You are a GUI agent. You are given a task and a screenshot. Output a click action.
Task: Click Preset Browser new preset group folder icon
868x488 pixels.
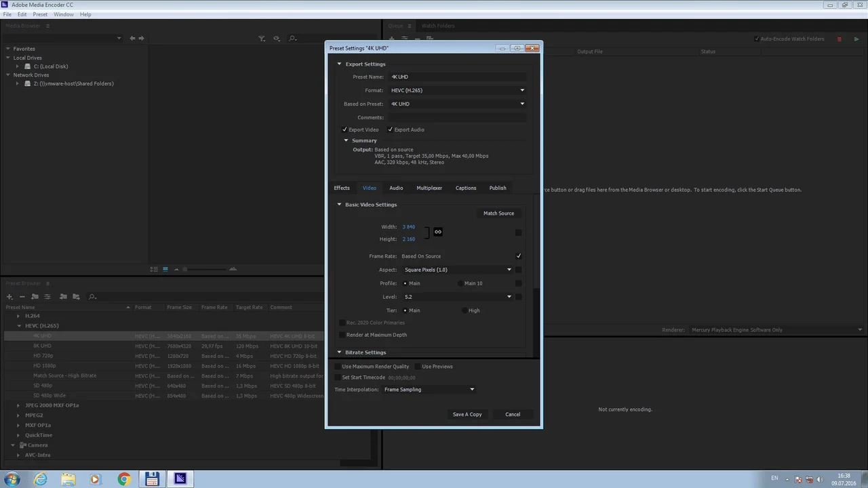pos(35,297)
